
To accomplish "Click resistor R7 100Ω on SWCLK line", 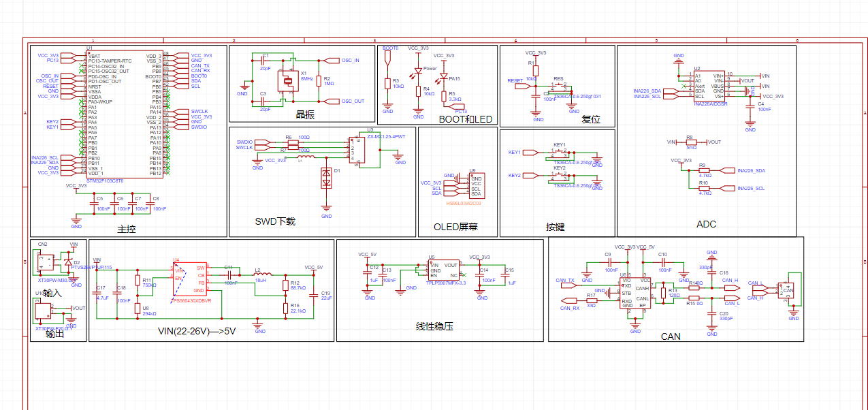I will pyautogui.click(x=293, y=148).
